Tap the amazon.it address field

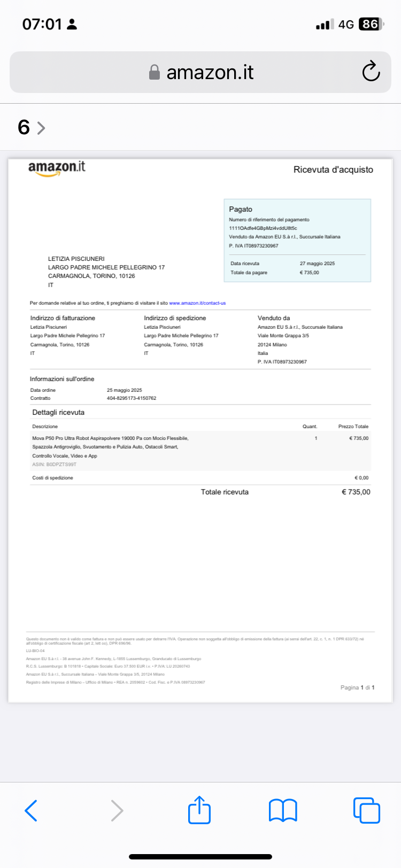click(210, 72)
